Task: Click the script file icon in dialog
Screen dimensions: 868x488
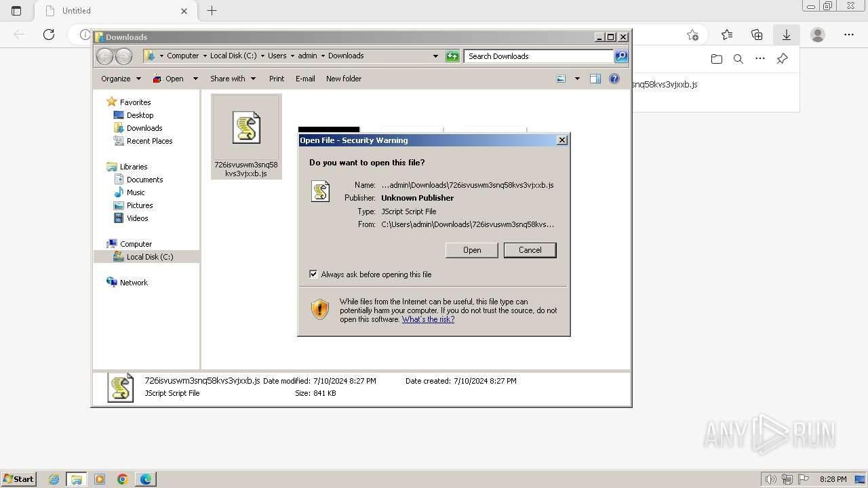Action: click(x=320, y=191)
